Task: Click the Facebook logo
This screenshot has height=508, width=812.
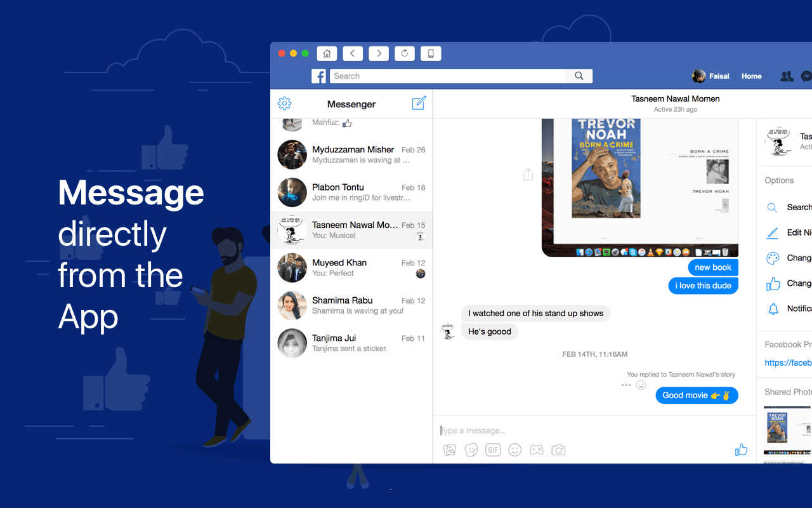Action: pos(318,76)
